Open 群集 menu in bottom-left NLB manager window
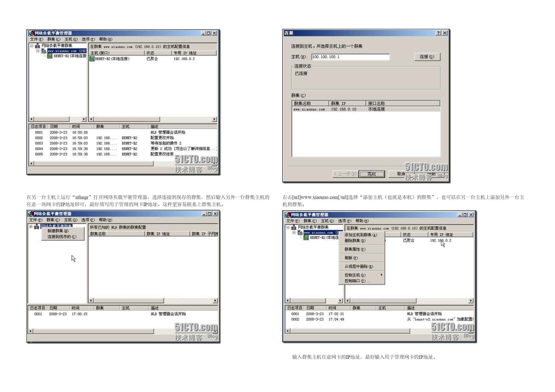Viewport: 555px width, 392px height. (53, 220)
